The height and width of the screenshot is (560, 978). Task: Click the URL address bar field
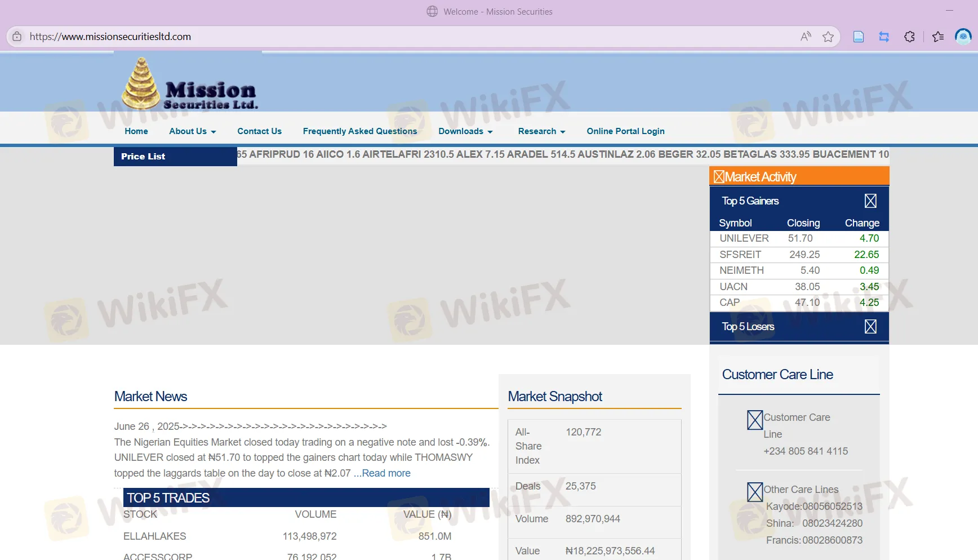tap(394, 37)
